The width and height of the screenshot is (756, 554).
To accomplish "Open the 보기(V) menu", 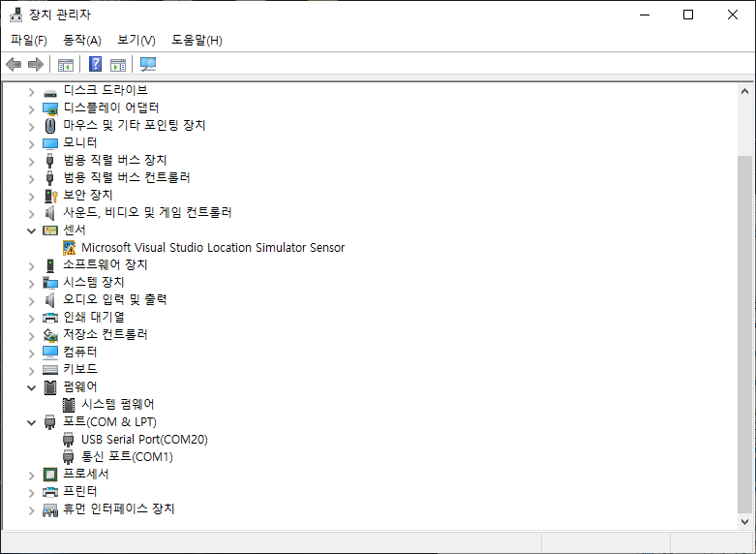I will pyautogui.click(x=136, y=40).
